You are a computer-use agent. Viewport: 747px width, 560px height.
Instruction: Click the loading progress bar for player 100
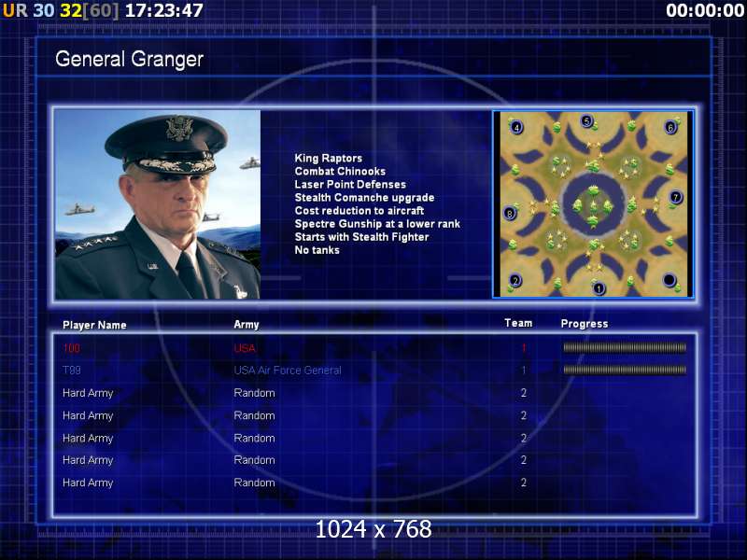625,347
